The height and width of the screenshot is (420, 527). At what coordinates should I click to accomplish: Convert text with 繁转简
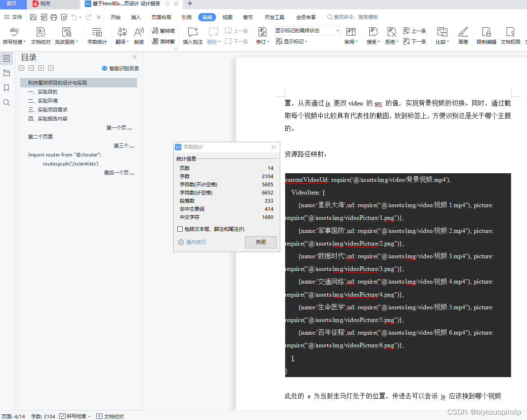pos(163,31)
